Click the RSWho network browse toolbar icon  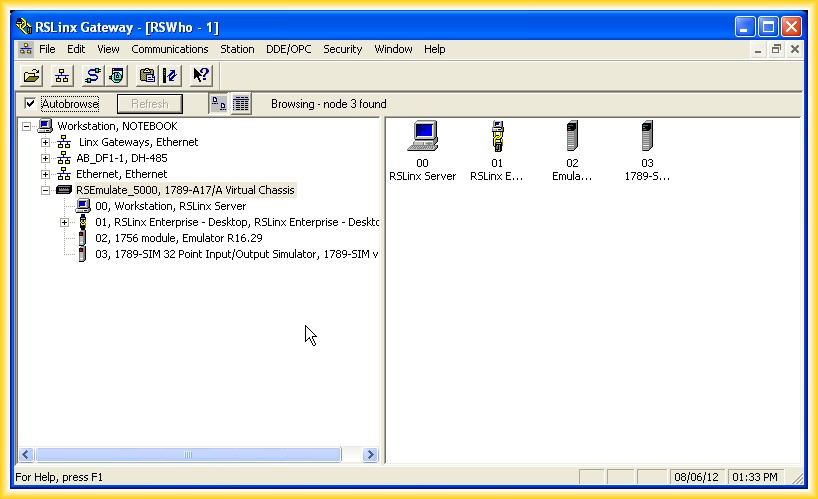tap(61, 75)
